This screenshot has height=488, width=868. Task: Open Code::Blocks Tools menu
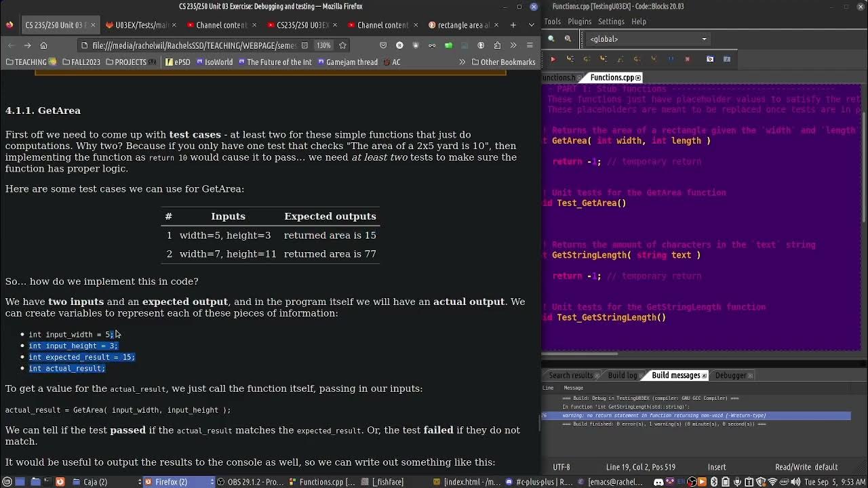(x=552, y=22)
